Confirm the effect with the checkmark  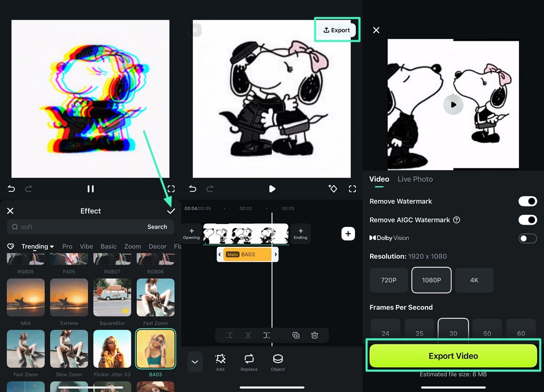pyautogui.click(x=171, y=211)
